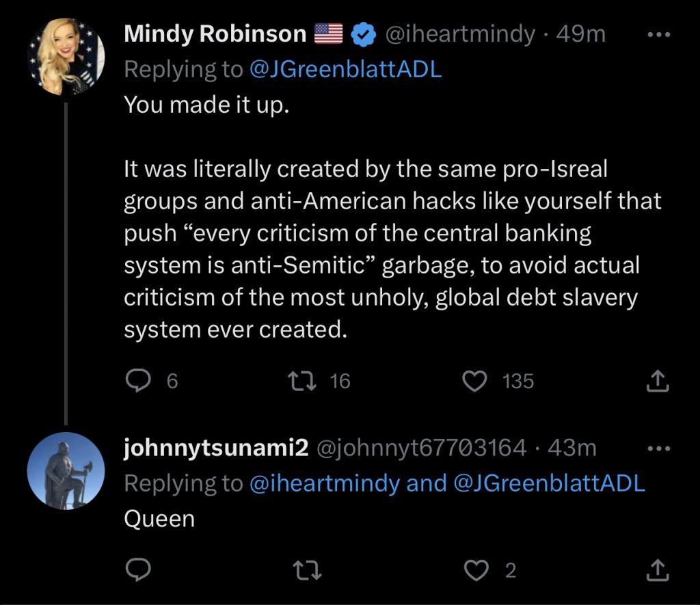700x605 pixels.
Task: Open Mindy Robinson's profile picture
Action: click(66, 55)
